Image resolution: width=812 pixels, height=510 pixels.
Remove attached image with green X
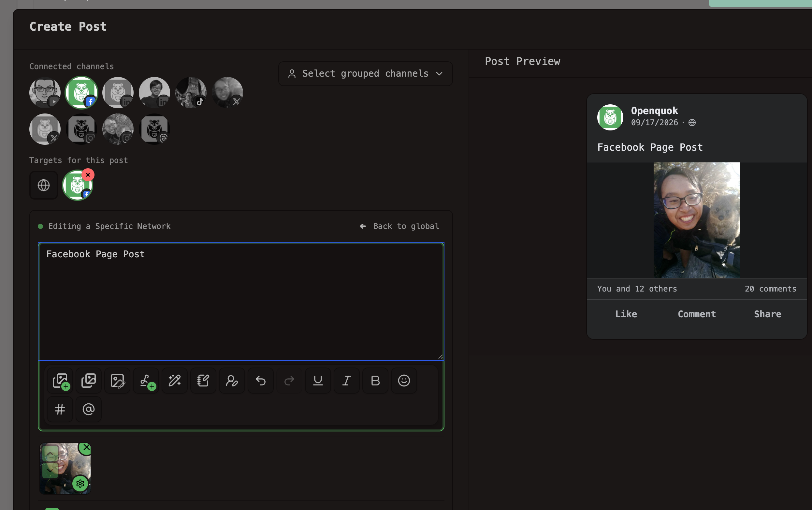point(86,447)
